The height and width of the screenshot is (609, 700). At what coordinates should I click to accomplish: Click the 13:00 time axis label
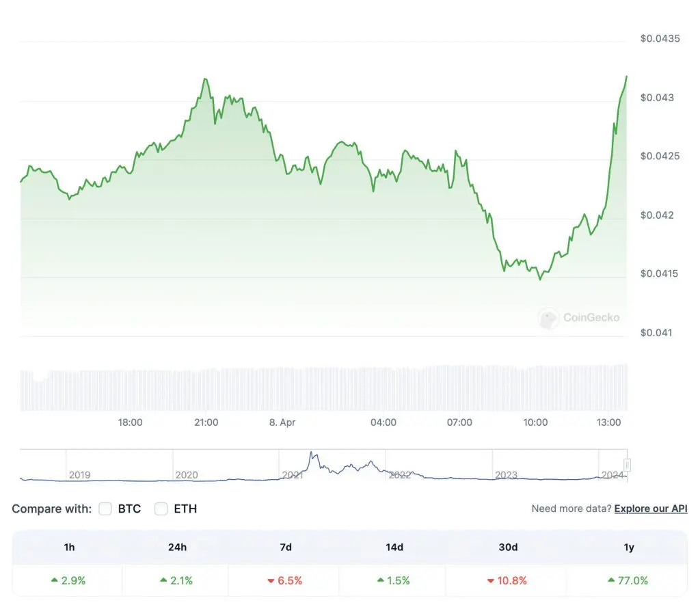coord(610,422)
